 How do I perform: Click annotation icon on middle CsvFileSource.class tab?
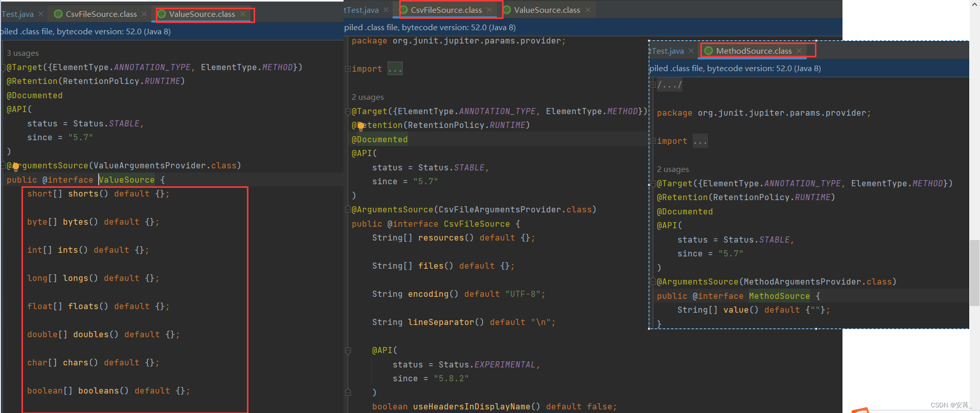(x=404, y=10)
